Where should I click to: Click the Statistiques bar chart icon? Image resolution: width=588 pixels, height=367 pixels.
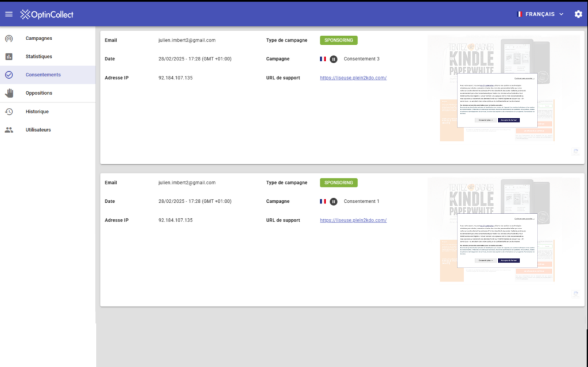pyautogui.click(x=9, y=57)
